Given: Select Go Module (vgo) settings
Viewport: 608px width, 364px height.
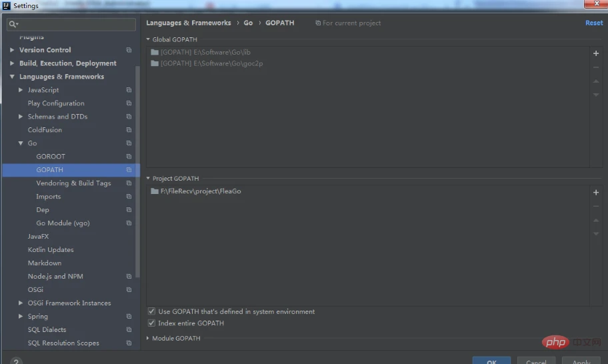Looking at the screenshot, I should (63, 223).
